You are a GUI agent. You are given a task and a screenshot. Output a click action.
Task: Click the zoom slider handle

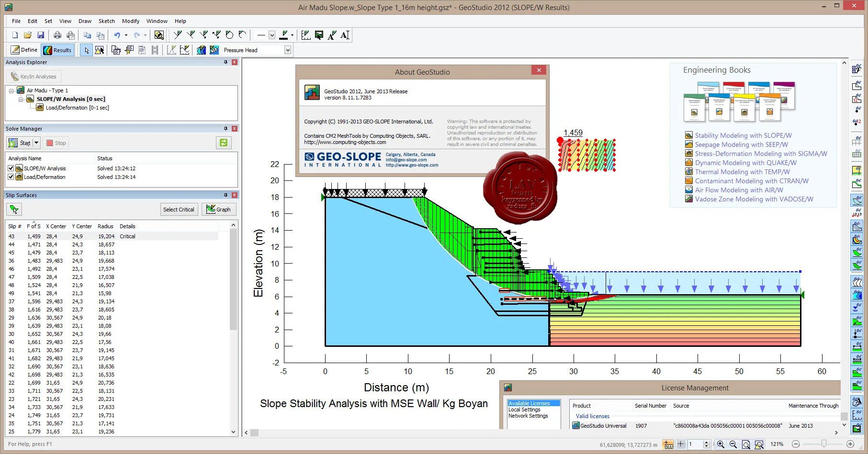pos(823,444)
